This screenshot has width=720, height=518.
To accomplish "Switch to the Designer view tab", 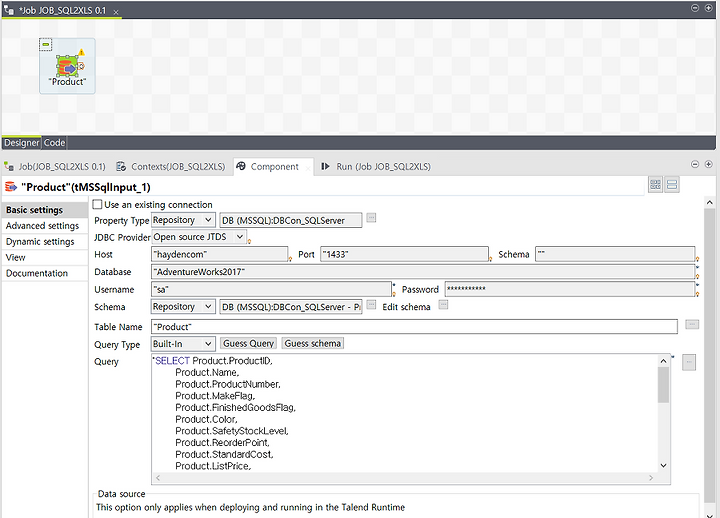I will (x=22, y=143).
